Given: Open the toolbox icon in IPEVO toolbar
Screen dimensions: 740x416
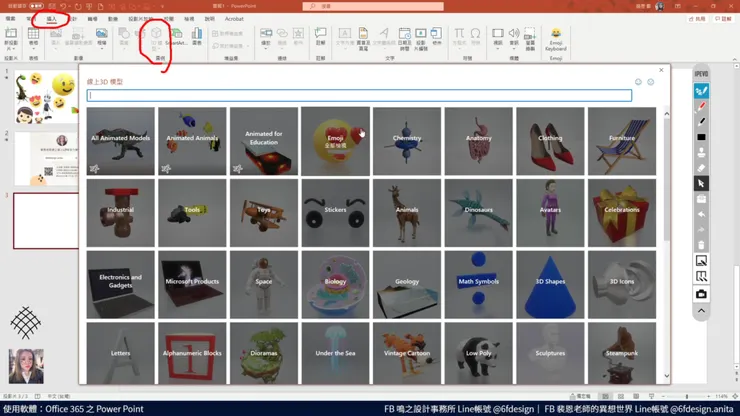Looking at the screenshot, I should click(701, 199).
